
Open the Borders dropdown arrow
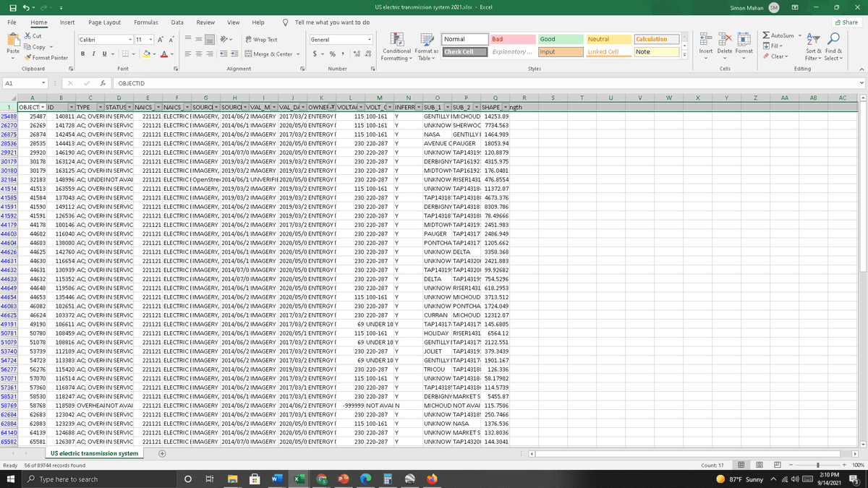click(x=135, y=54)
